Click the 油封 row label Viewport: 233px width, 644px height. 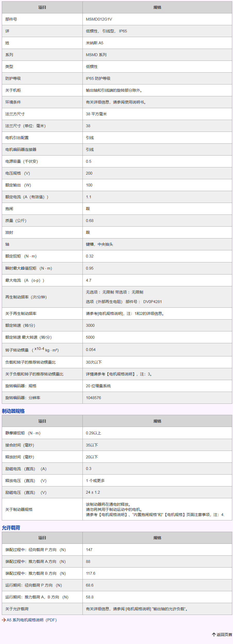9,233
